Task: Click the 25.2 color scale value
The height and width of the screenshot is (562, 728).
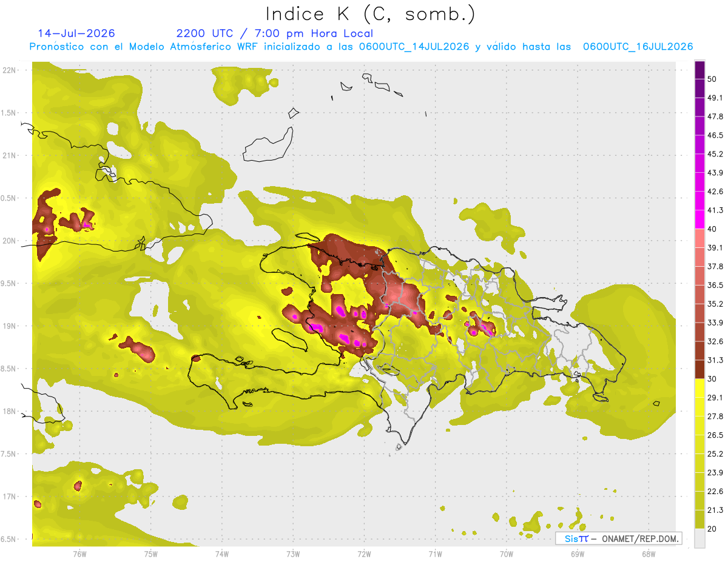Action: tap(715, 453)
